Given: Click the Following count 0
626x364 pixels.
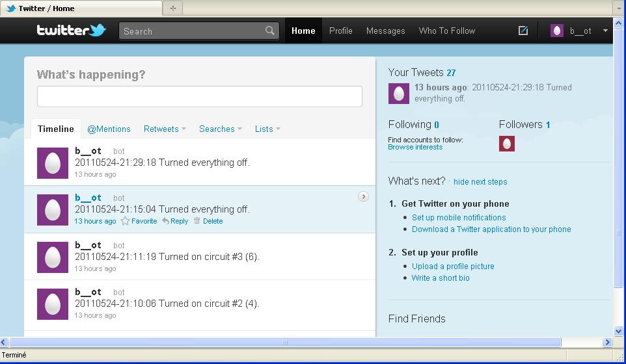Looking at the screenshot, I should click(437, 125).
